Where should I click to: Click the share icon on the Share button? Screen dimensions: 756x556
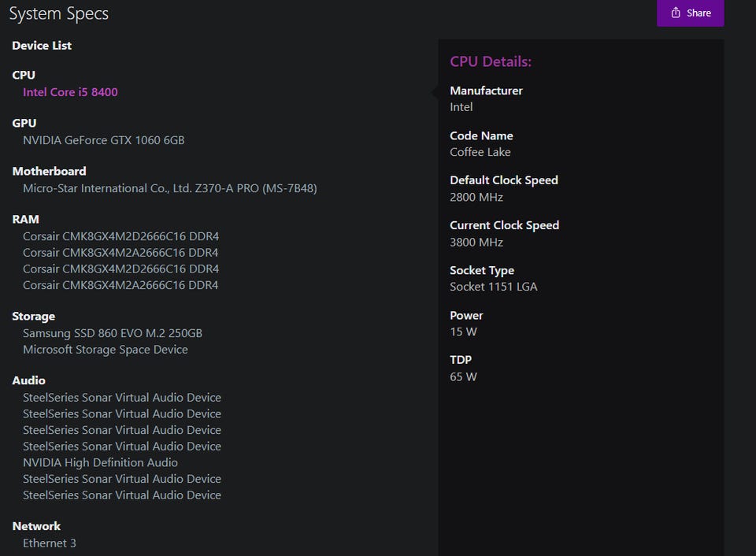(676, 13)
